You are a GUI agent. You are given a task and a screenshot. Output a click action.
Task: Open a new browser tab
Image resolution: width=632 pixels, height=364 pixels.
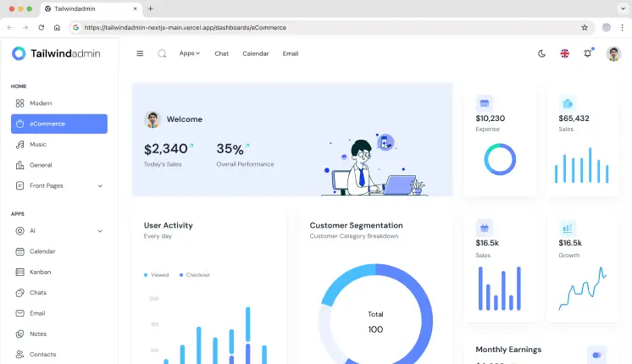point(150,8)
